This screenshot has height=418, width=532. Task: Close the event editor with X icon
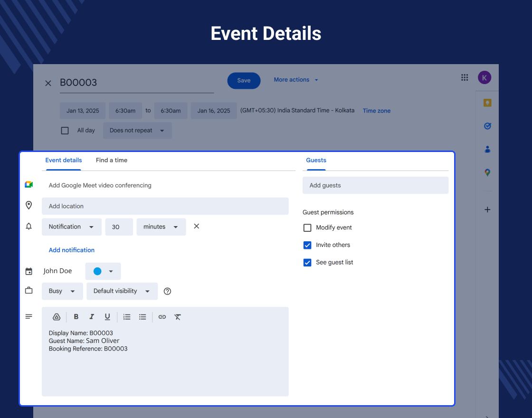[x=48, y=83]
